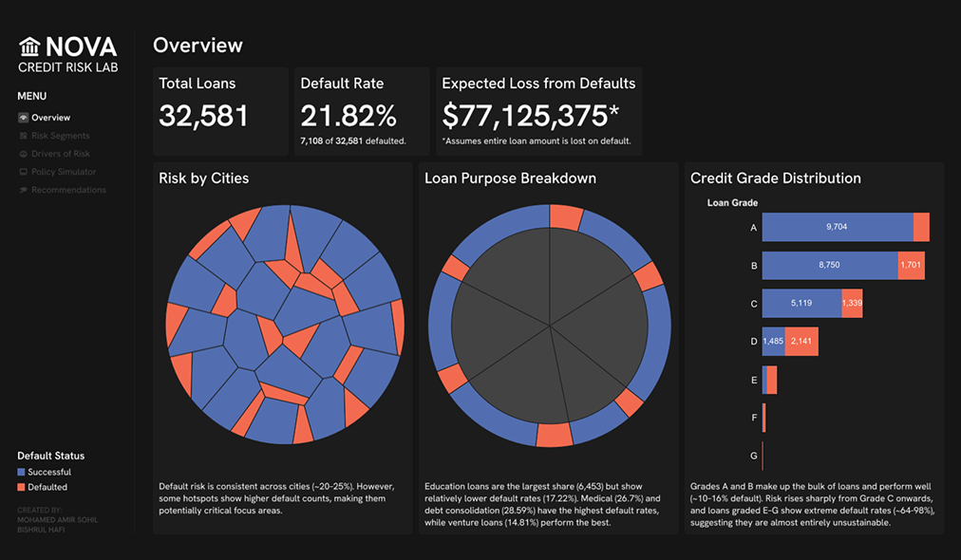
Task: Click Grade B orange bar showing 1,701
Action: point(909,266)
